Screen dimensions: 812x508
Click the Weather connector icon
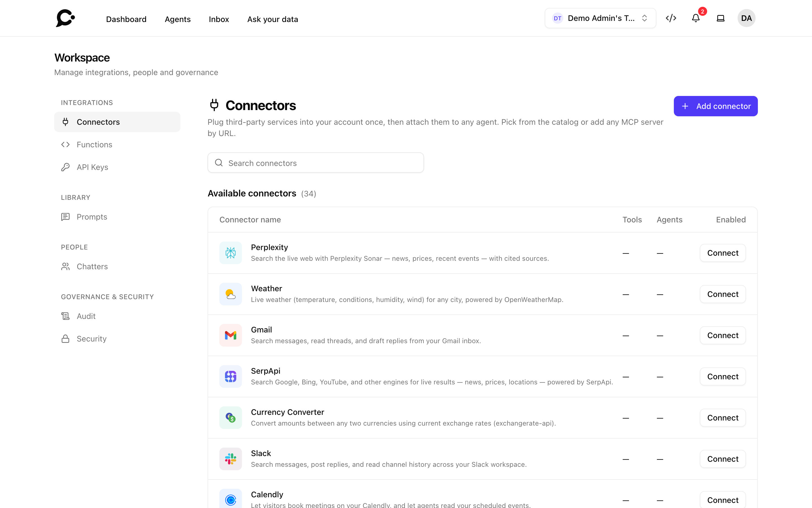point(231,294)
